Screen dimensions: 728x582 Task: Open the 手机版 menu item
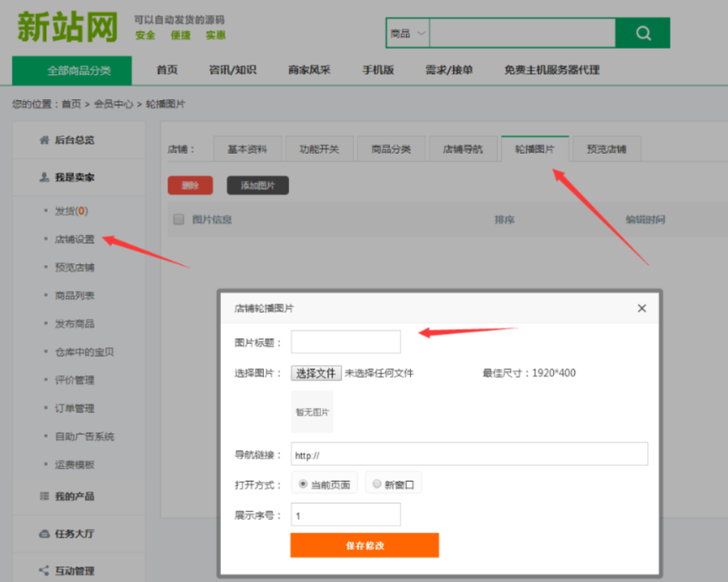378,70
